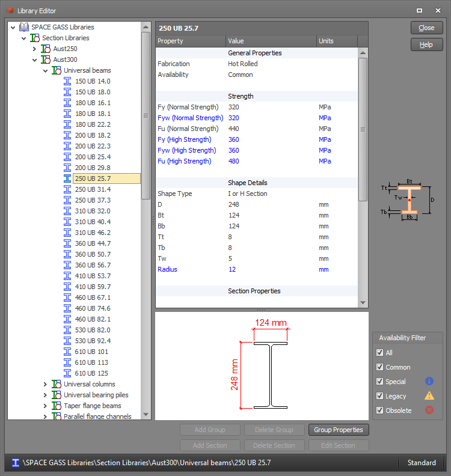This screenshot has height=476, width=451.
Task: Expand the Universal columns group
Action: click(46, 384)
